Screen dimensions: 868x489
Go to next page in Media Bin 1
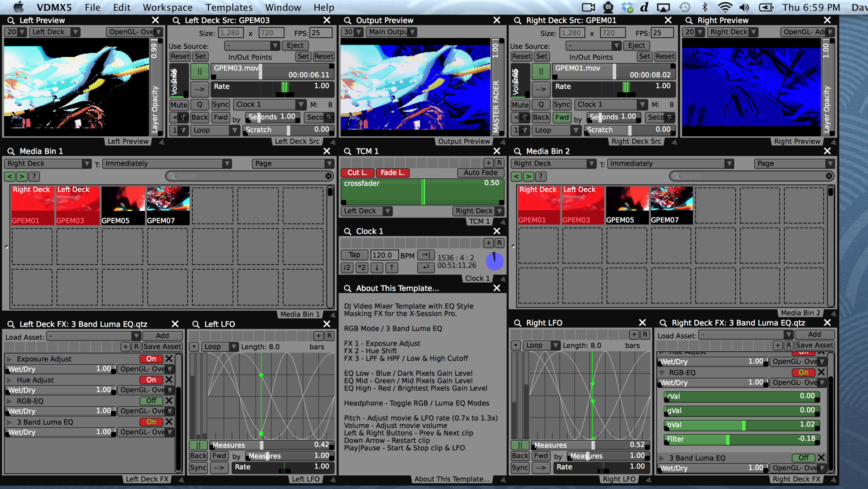[x=22, y=176]
